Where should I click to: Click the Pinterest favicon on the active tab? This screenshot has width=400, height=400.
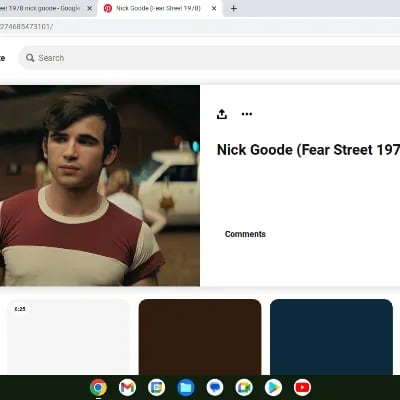pyautogui.click(x=108, y=9)
